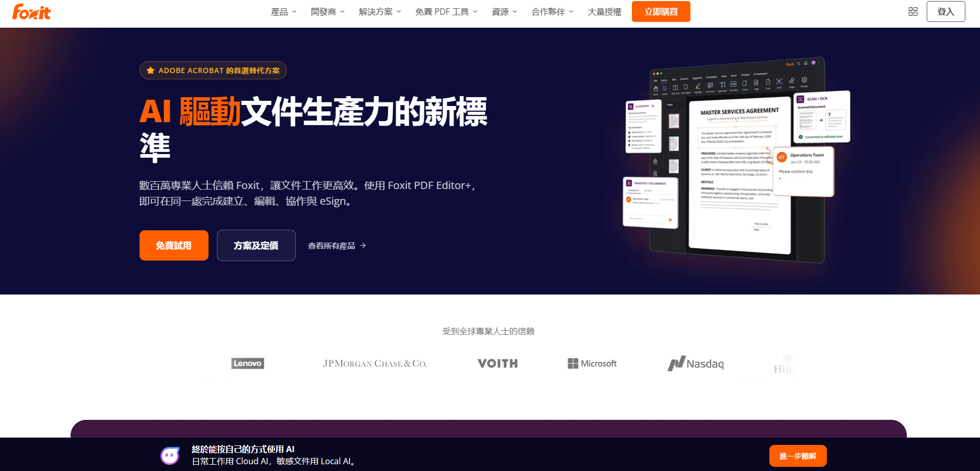
Task: Click the headline AI 驅動文件生產力的新標準
Action: (x=314, y=129)
